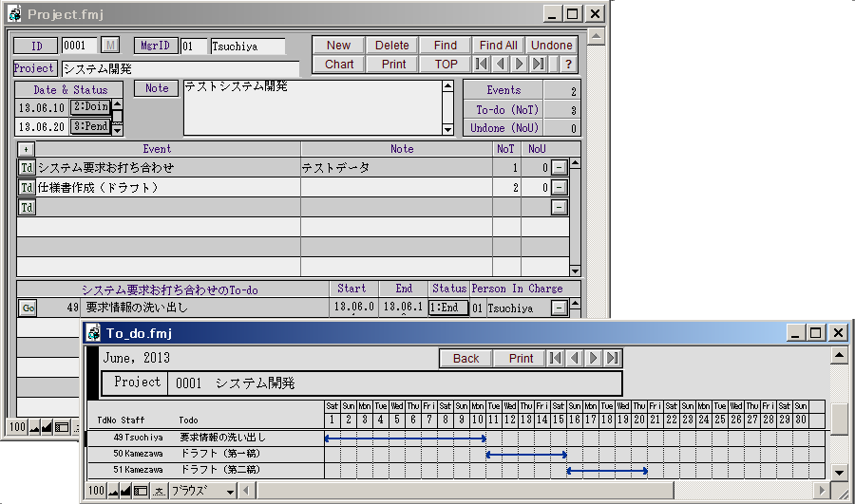Open Td for システム要求お打ち合わせ event
855x504 pixels.
click(x=28, y=168)
